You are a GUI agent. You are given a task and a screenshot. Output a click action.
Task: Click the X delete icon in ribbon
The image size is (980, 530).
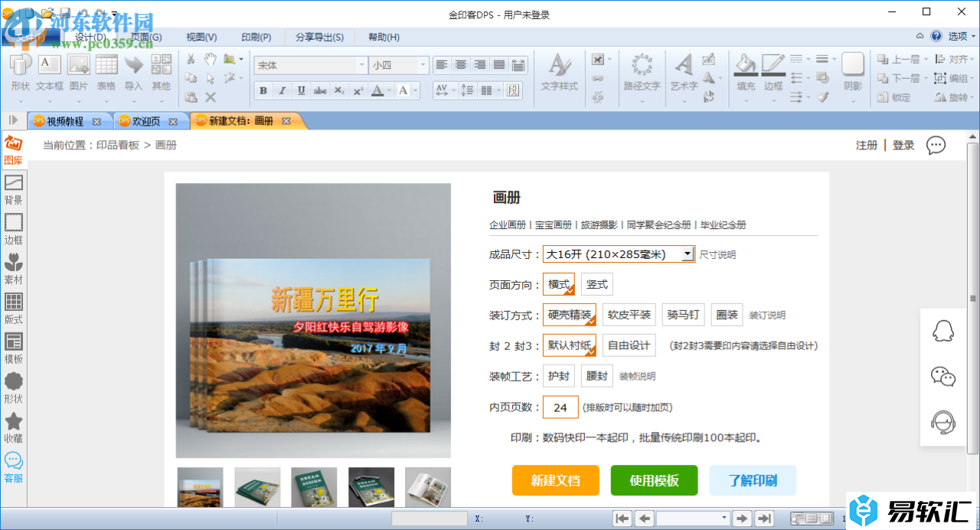(x=210, y=97)
